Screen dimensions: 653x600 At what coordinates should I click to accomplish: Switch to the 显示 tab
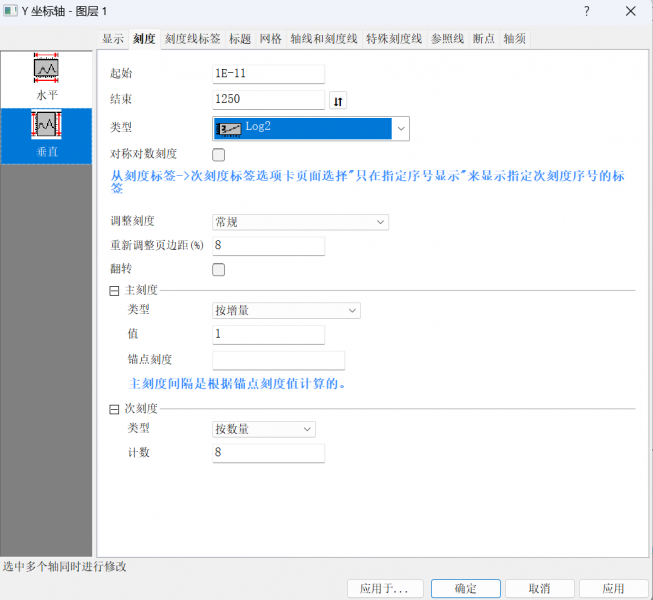pos(113,39)
